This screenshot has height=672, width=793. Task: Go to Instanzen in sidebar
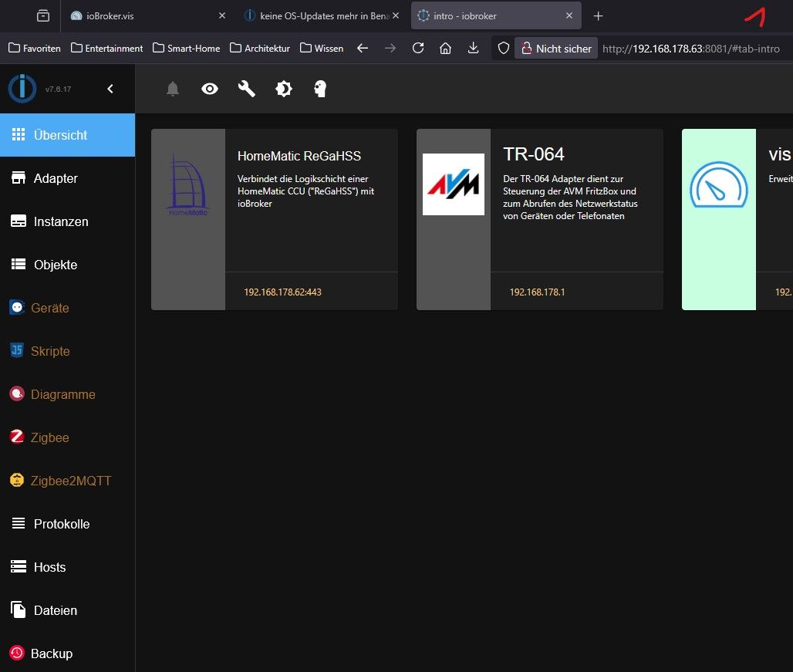click(61, 221)
